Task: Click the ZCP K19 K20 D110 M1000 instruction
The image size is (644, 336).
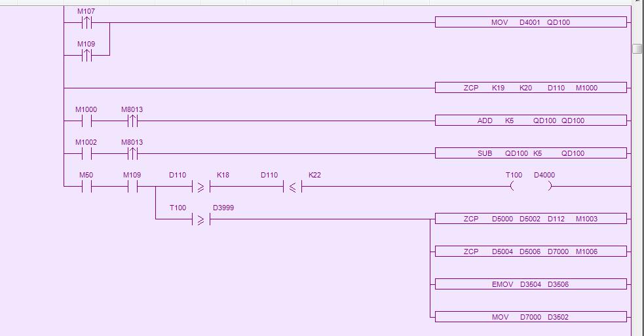Action: (x=531, y=88)
